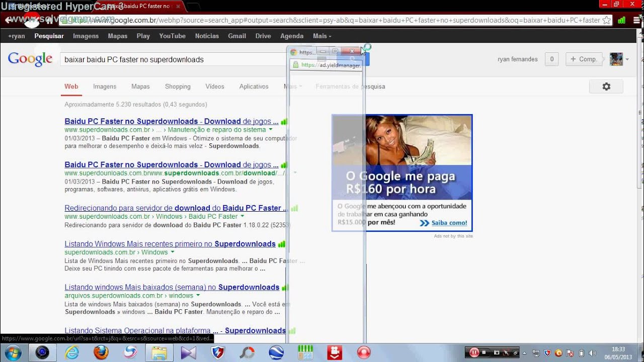The image size is (644, 362).
Task: Launch Internet Explorer from the taskbar
Action: tap(72, 353)
